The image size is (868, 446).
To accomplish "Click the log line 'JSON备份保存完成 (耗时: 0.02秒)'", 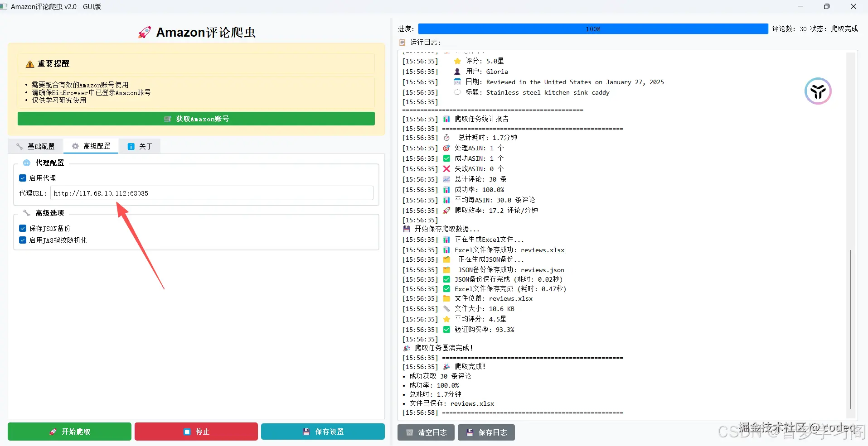I will (x=509, y=279).
